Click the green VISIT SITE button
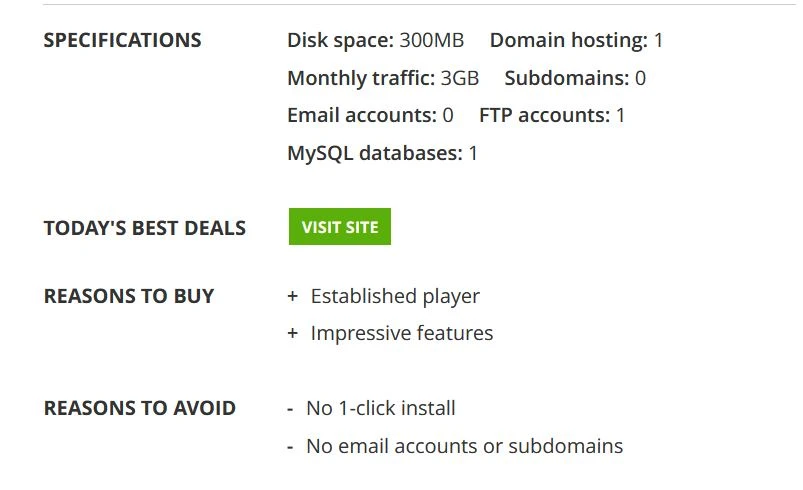 340,226
